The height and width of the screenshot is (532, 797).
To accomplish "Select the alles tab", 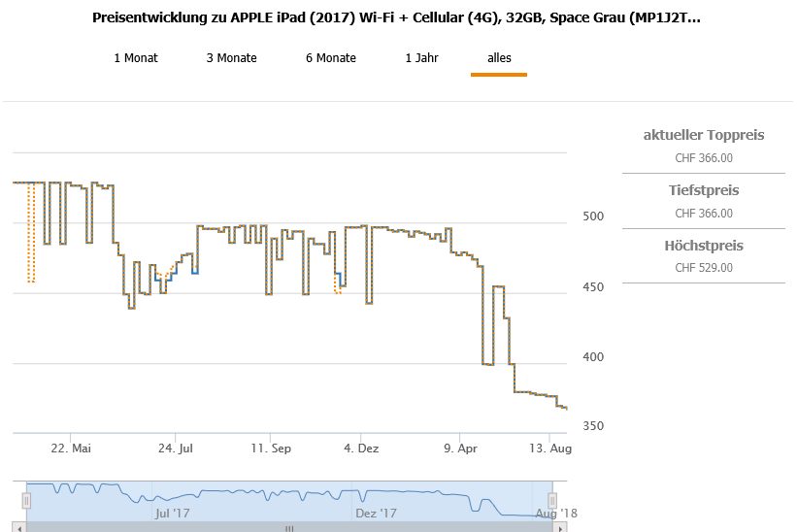I will (x=499, y=58).
